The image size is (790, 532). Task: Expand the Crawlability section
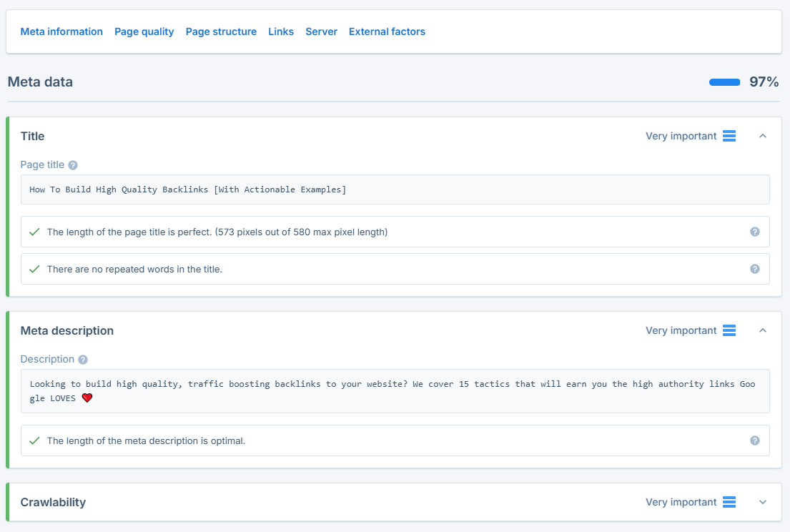762,502
